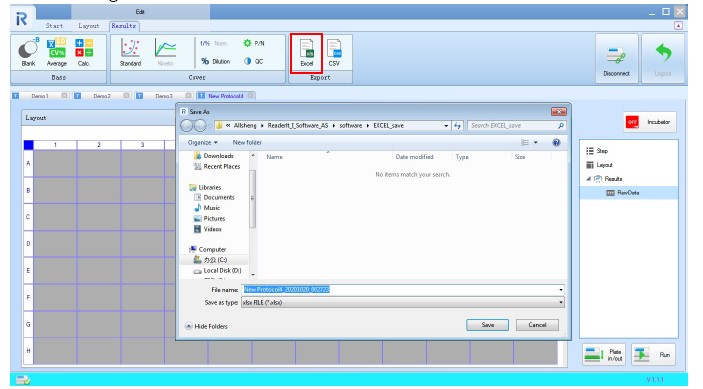Viewport: 703px width, 389px height.
Task: Open the Demo2 protocol tab
Action: pyautogui.click(x=102, y=96)
